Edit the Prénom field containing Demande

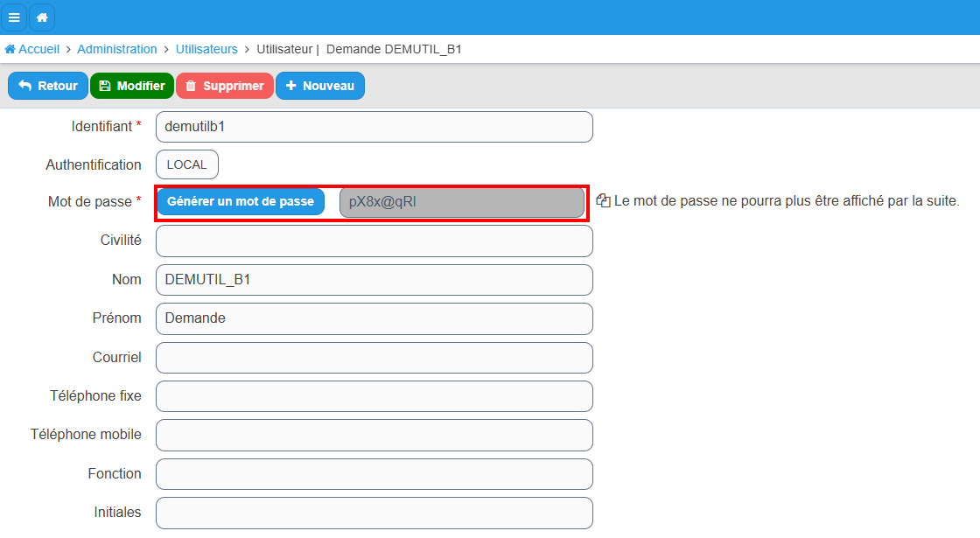pyautogui.click(x=374, y=318)
